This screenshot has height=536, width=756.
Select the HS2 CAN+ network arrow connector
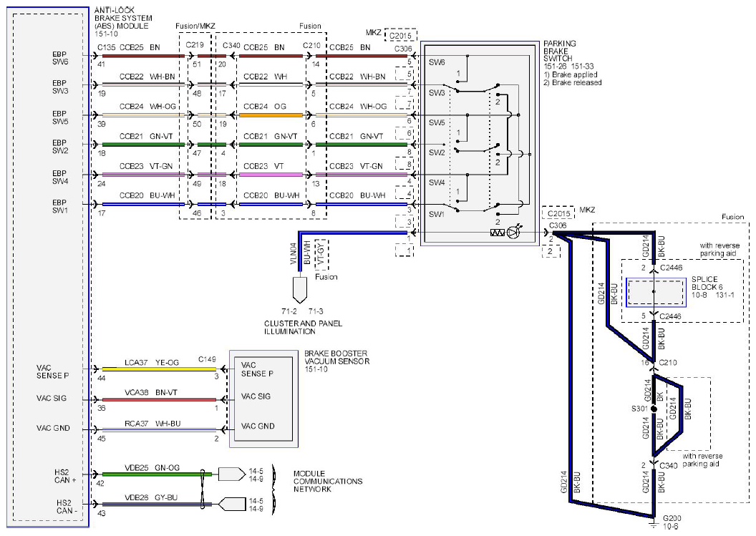232,474
